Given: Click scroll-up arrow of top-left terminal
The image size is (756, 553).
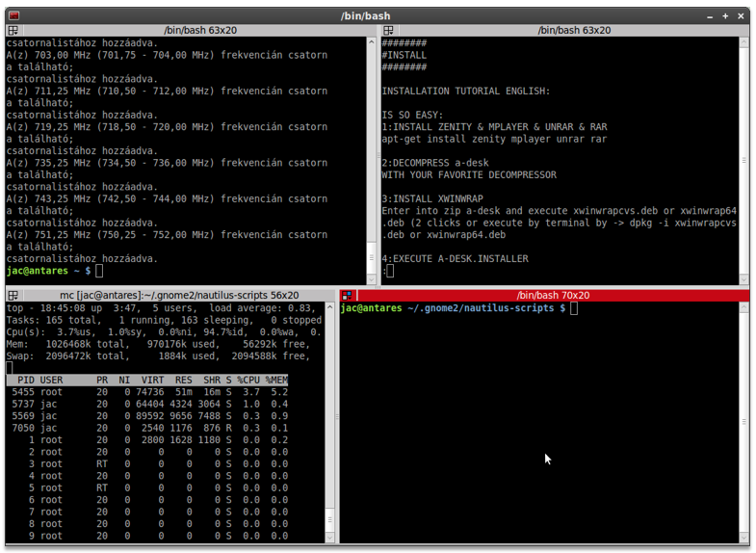Looking at the screenshot, I should [371, 42].
